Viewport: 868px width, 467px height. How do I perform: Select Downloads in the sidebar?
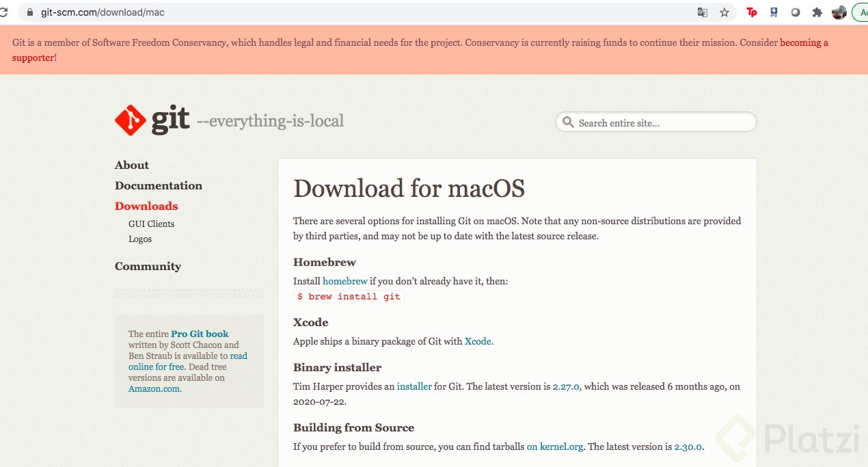pos(146,206)
